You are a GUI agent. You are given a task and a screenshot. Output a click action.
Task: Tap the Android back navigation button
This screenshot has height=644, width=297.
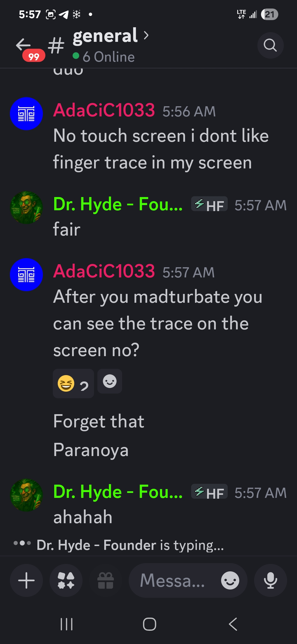coord(233,624)
